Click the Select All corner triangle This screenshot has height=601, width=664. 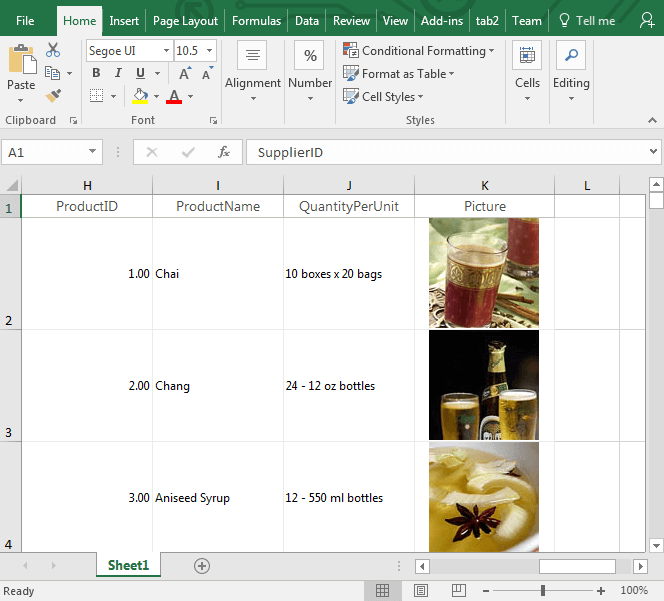(12, 185)
